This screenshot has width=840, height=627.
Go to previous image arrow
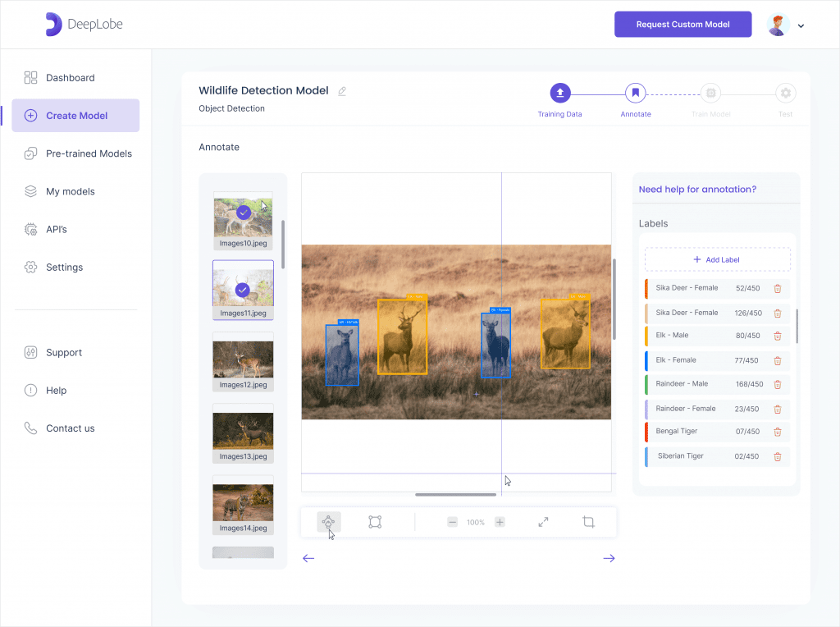pyautogui.click(x=308, y=558)
